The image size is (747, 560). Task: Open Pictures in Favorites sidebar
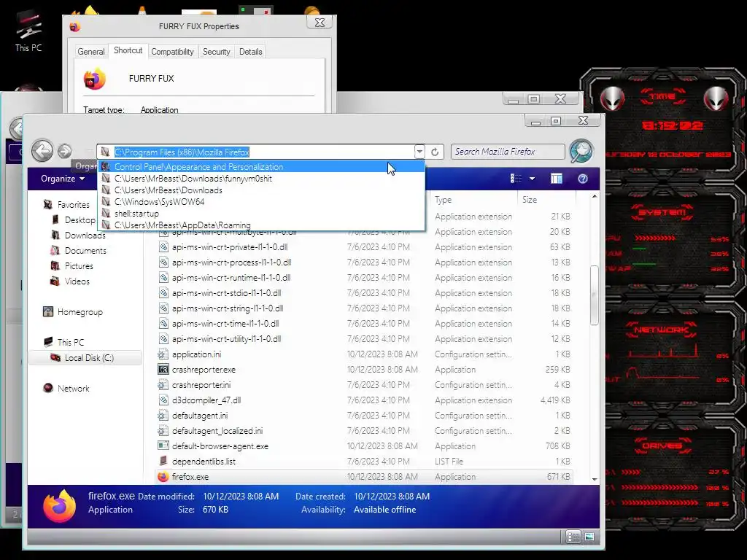(79, 265)
